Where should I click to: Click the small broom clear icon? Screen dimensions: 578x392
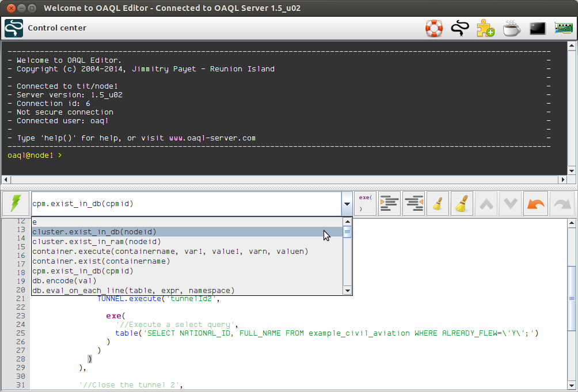(x=438, y=204)
